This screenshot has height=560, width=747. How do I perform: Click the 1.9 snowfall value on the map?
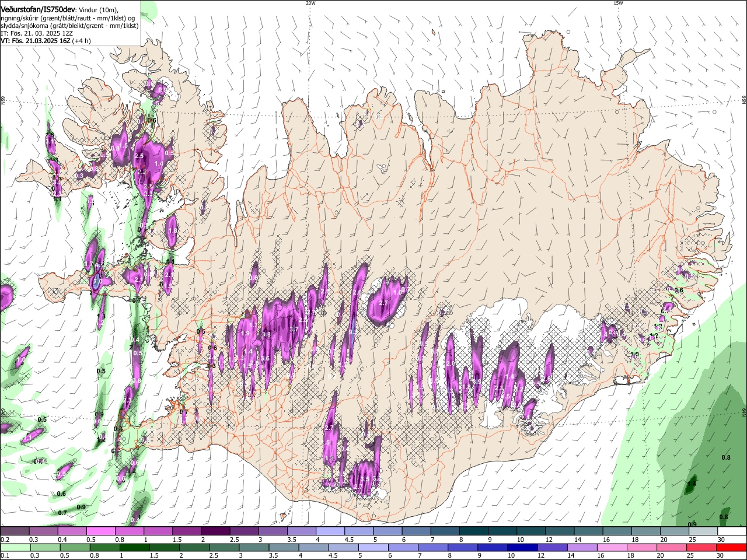point(245,334)
